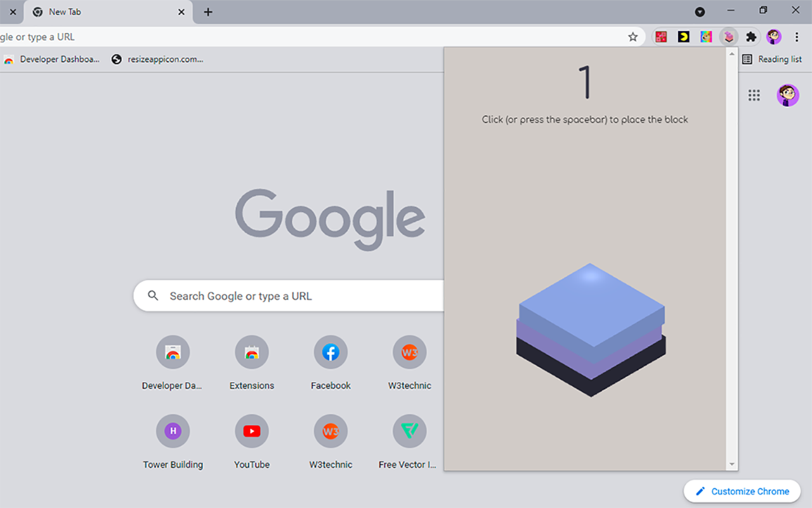Open the red pixel-art extension icon
This screenshot has height=508, width=812.
pyautogui.click(x=661, y=37)
